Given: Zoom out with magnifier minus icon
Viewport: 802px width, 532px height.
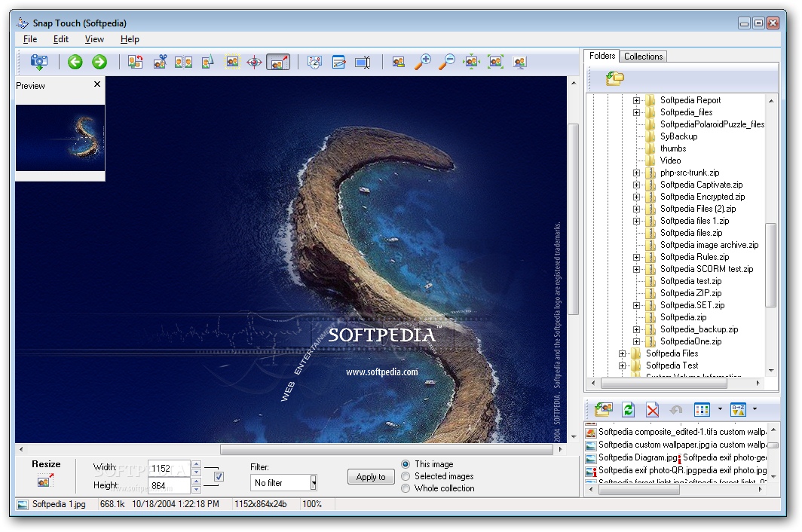Looking at the screenshot, I should point(446,63).
